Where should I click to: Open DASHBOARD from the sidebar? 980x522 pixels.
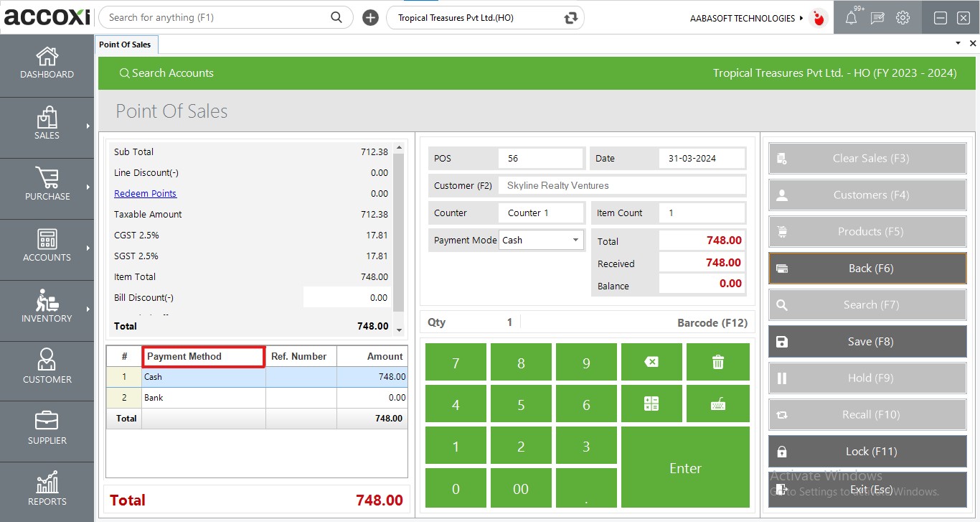pos(47,65)
